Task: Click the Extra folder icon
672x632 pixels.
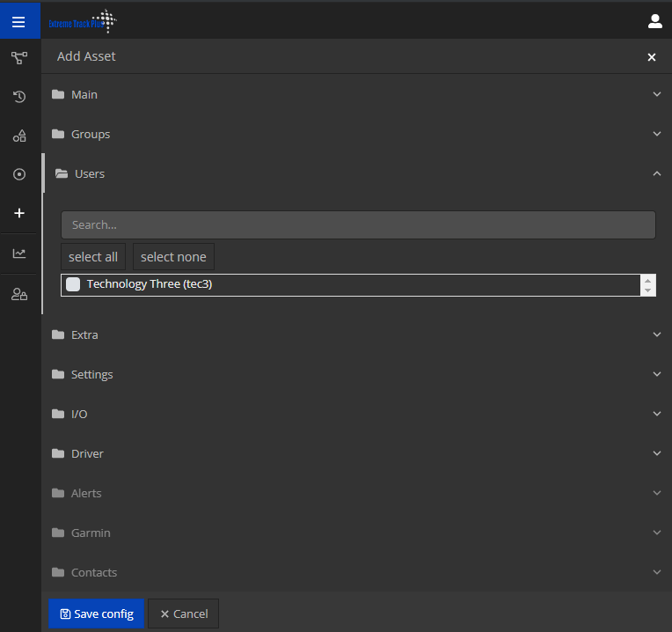Action: point(58,334)
